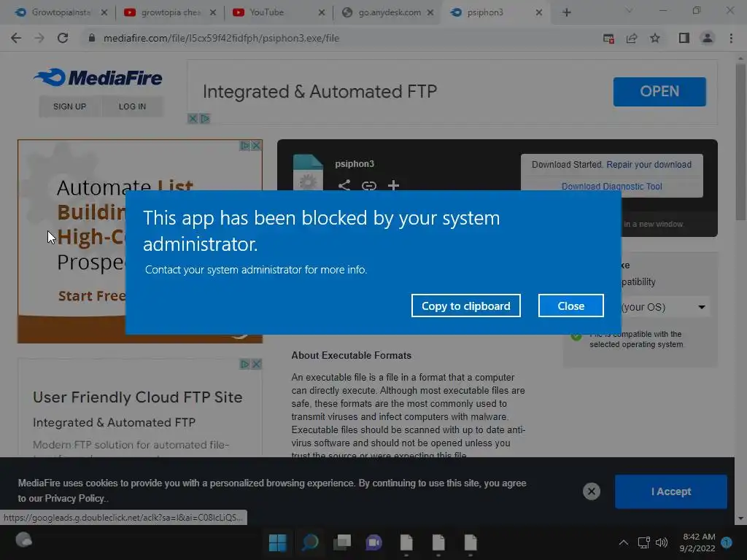Close the User Friendly Cloud FTP ad
The image size is (747, 560).
(x=256, y=365)
